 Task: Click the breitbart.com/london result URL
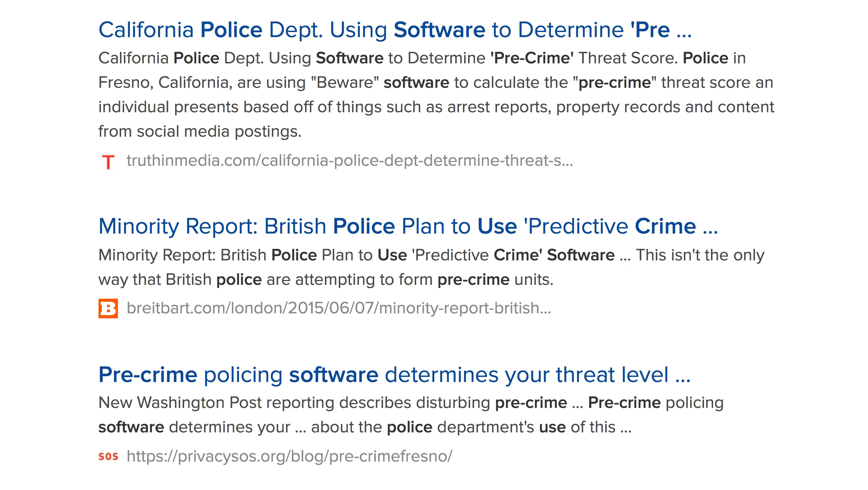339,308
